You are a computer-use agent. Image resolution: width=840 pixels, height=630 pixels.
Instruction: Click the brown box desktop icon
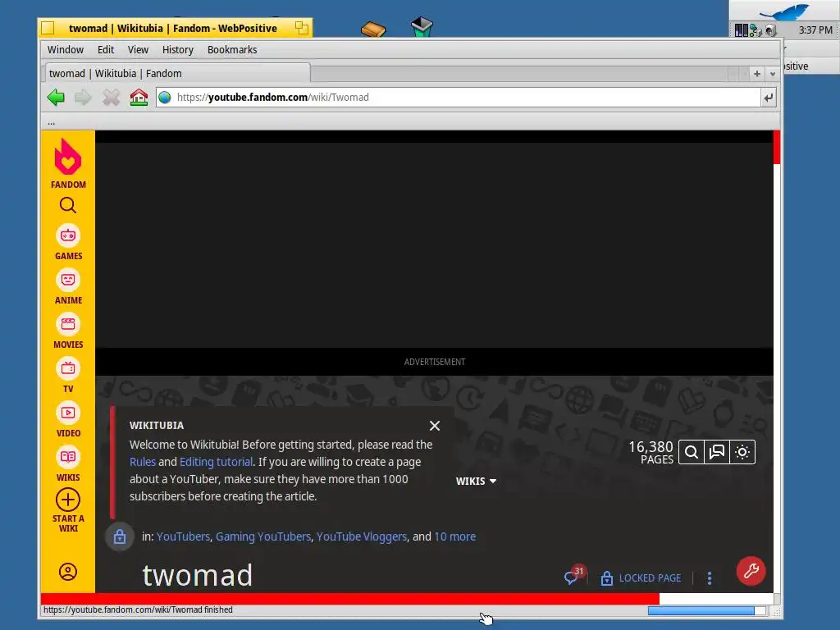(373, 29)
